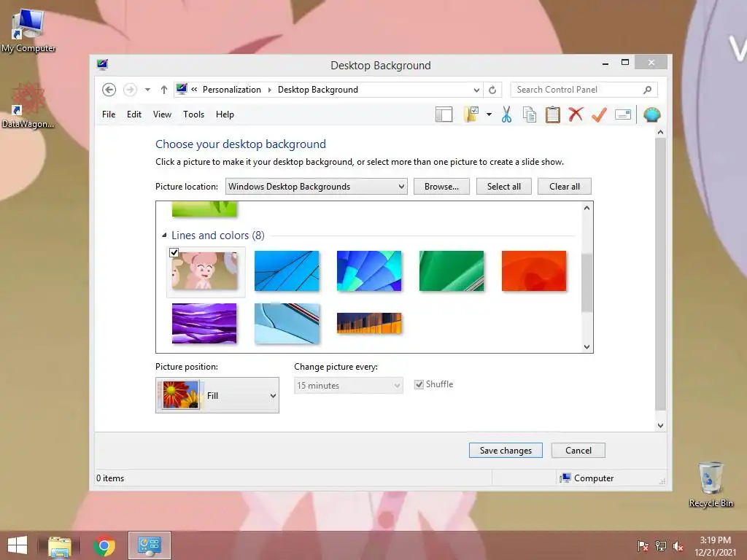This screenshot has height=560, width=747.
Task: Open the Help menu
Action: coord(225,114)
